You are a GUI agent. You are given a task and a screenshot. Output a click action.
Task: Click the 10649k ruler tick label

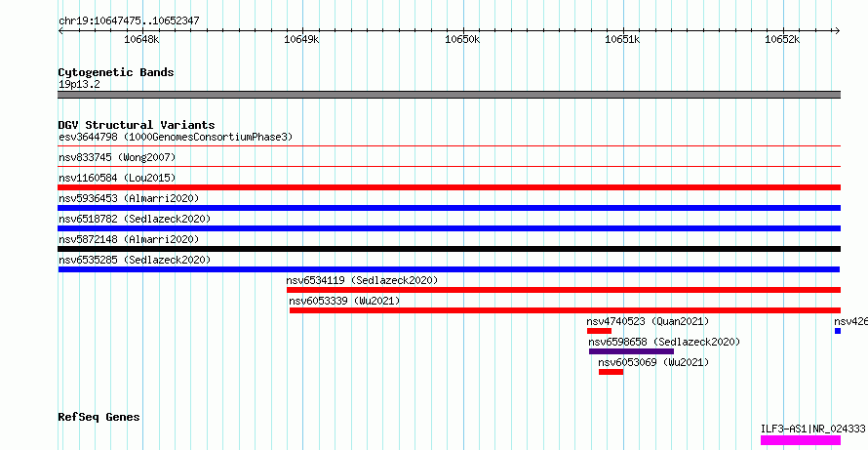[301, 39]
